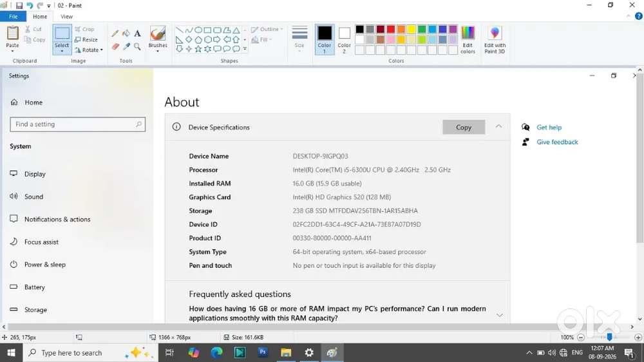
Task: Open the Windows Start menu
Action: [11, 352]
